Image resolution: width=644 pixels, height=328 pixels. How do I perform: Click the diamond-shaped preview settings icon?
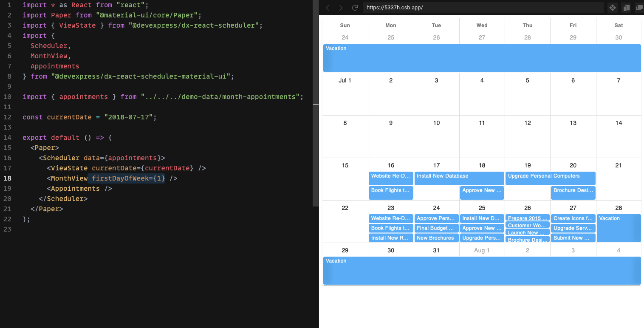[612, 7]
